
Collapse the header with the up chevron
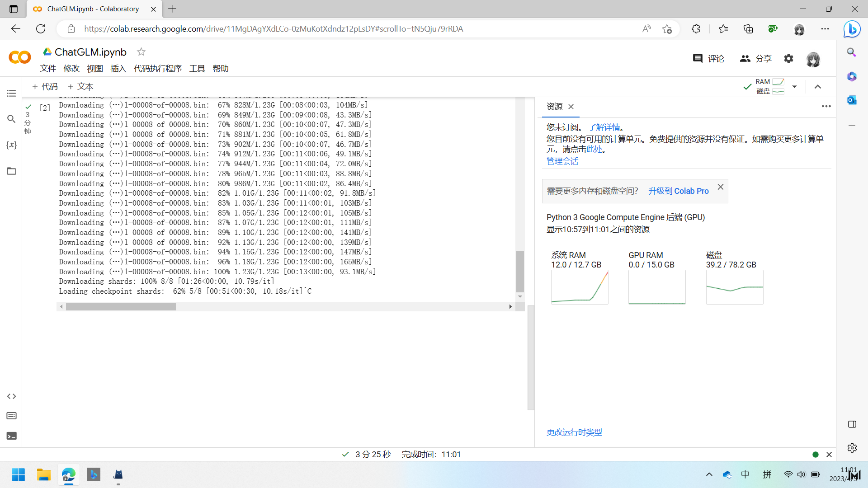(817, 87)
